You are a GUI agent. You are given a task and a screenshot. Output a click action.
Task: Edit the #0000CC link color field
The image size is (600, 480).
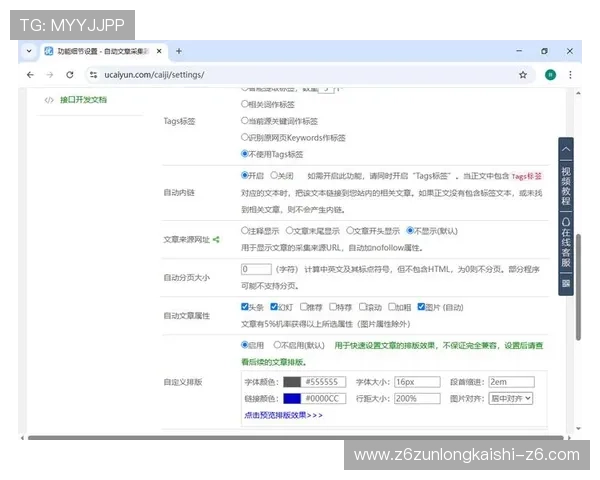(324, 399)
